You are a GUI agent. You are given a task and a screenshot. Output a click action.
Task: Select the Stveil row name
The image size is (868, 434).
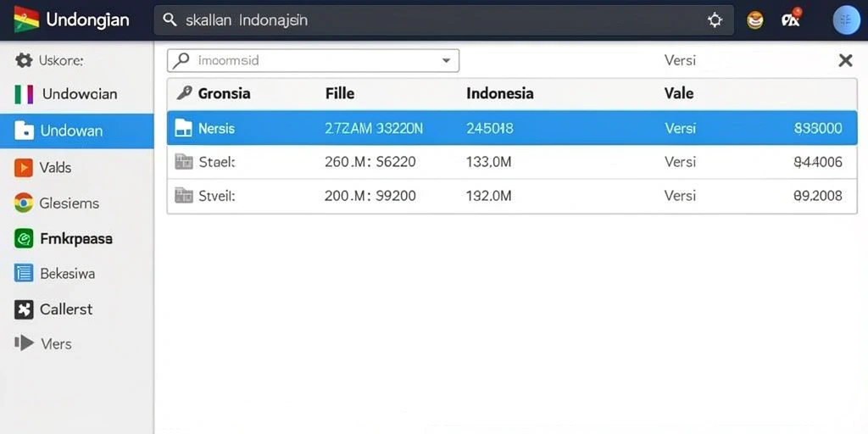coord(217,196)
